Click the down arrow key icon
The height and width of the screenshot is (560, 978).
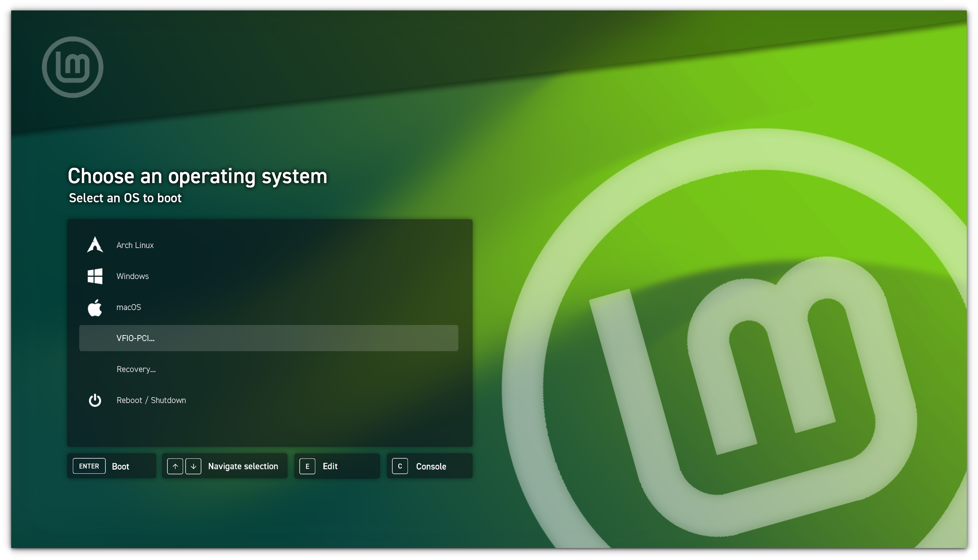[194, 467]
